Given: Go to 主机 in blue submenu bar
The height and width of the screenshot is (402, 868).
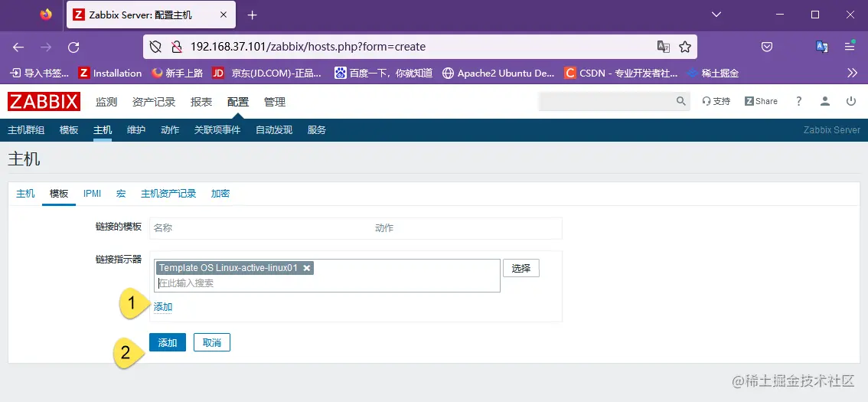Looking at the screenshot, I should (x=103, y=130).
